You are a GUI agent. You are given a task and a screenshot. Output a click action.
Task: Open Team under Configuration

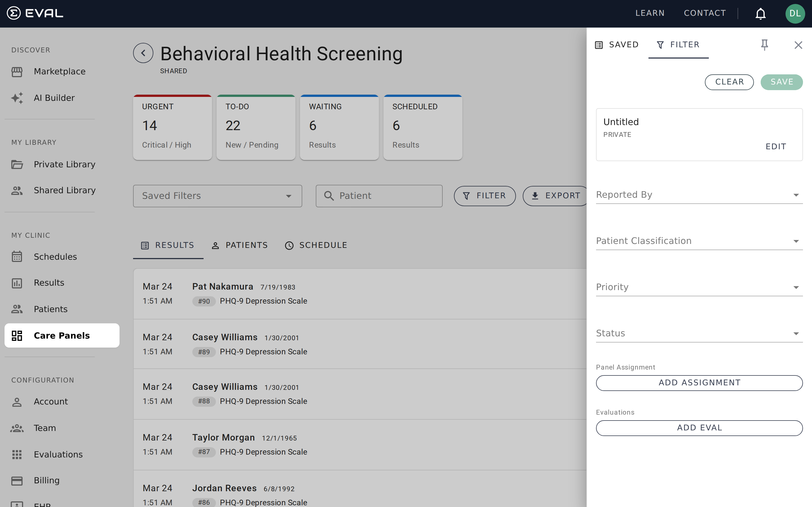pos(44,428)
